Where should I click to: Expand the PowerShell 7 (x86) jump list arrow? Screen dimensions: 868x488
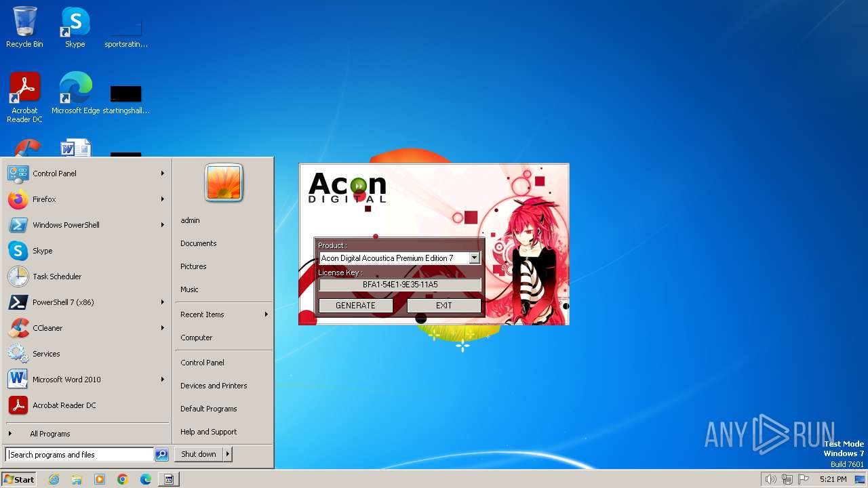tap(163, 302)
